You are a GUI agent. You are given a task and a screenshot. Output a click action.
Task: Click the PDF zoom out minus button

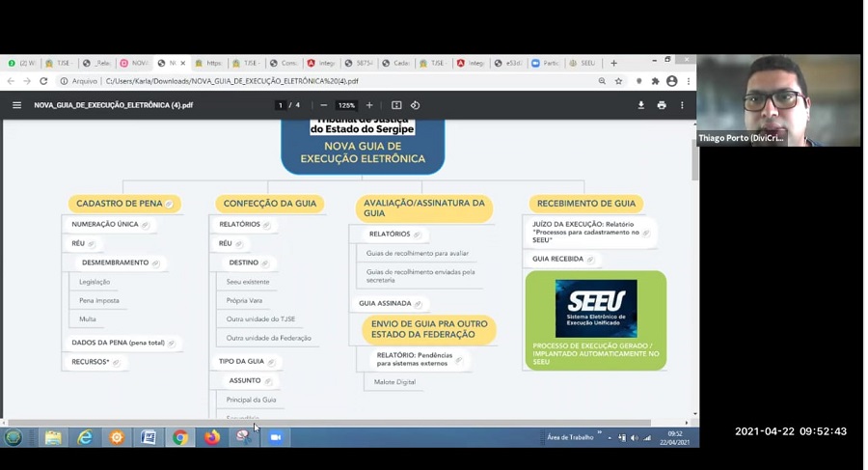tap(323, 105)
